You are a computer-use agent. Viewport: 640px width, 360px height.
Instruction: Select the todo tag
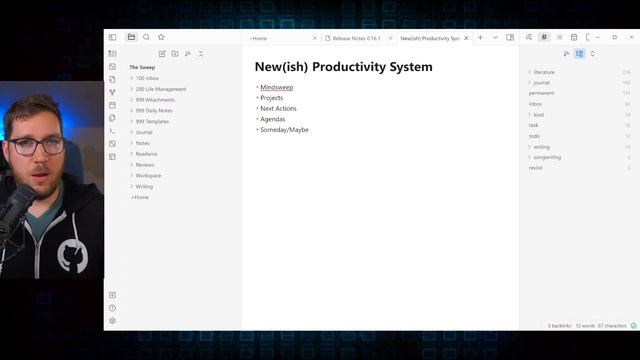tap(534, 136)
